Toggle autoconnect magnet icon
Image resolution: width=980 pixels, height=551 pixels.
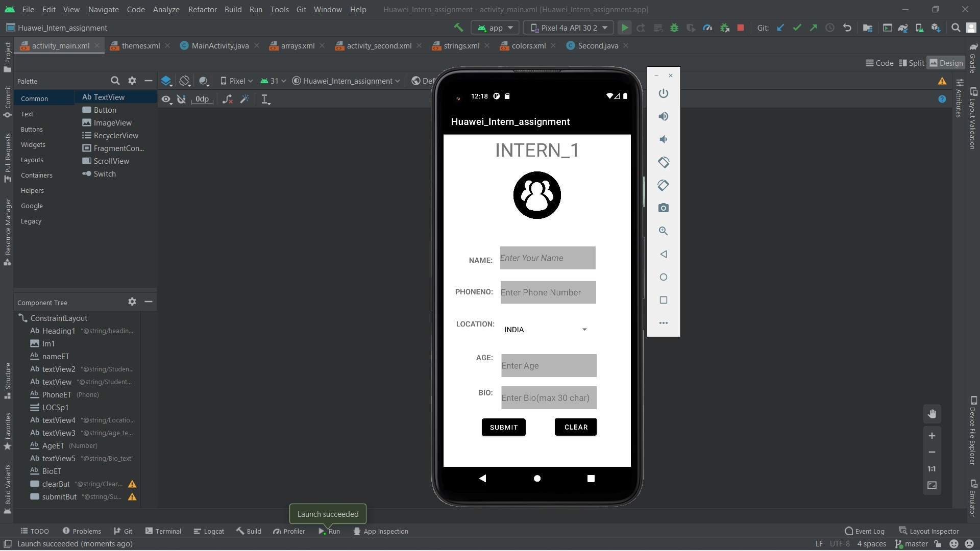tap(182, 99)
